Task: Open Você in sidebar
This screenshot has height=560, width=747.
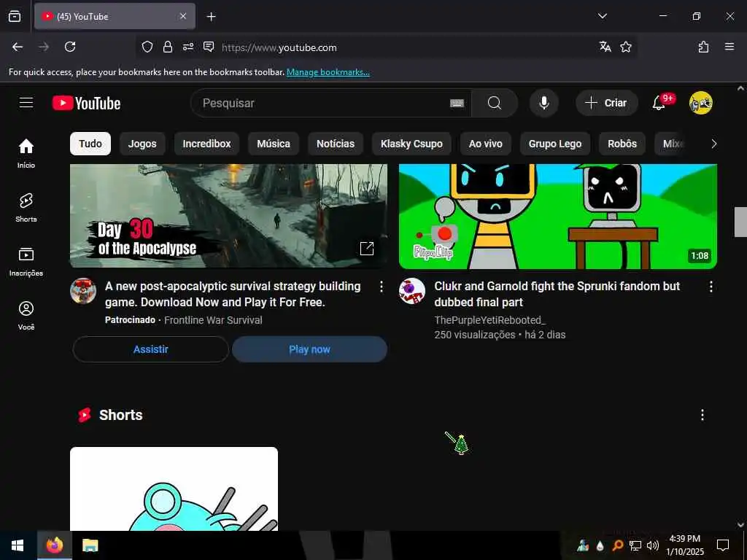Action: [26, 315]
